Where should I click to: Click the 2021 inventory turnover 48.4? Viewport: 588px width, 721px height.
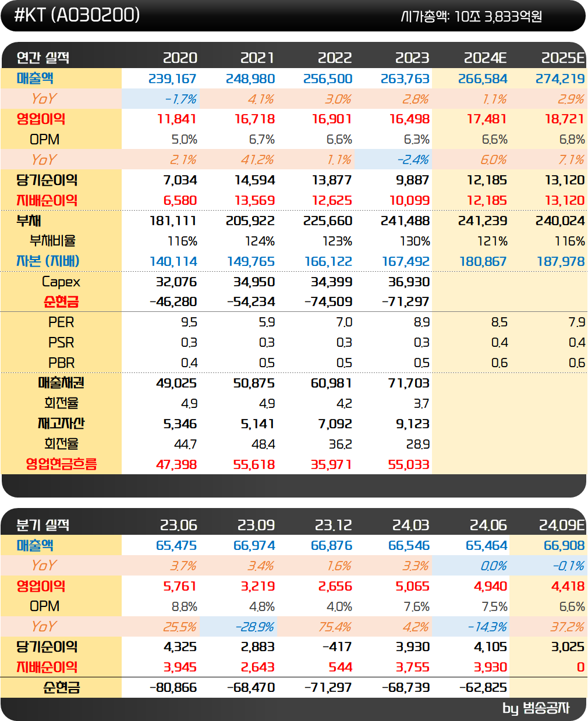[x=263, y=445]
